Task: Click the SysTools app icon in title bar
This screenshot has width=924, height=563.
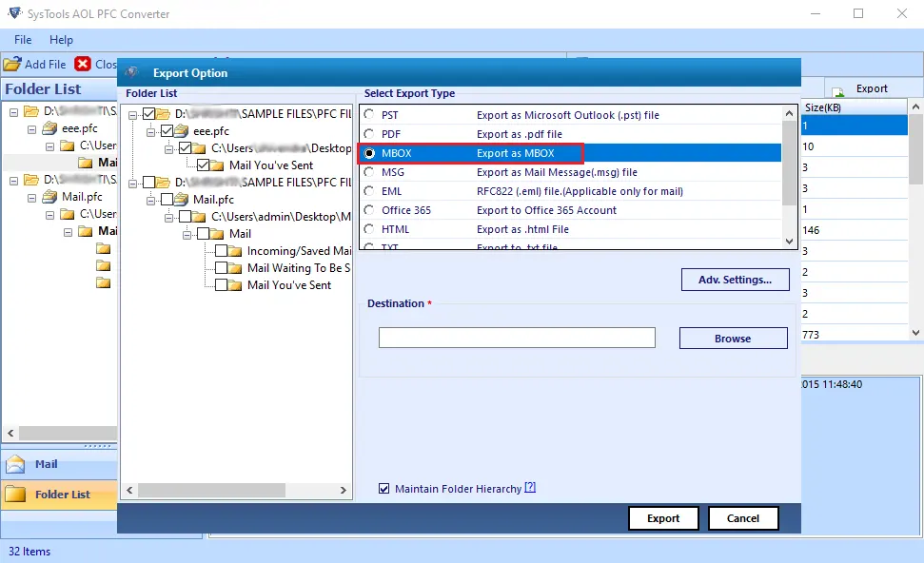Action: (14, 12)
